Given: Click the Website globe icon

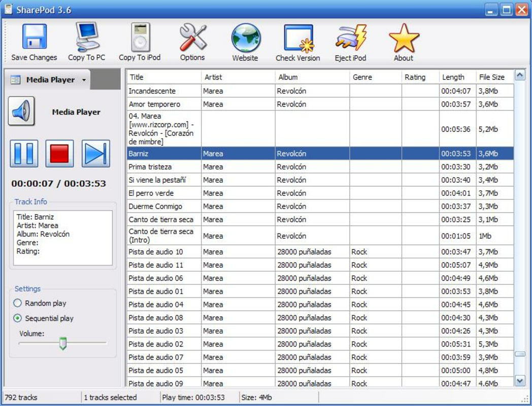Looking at the screenshot, I should click(x=245, y=38).
